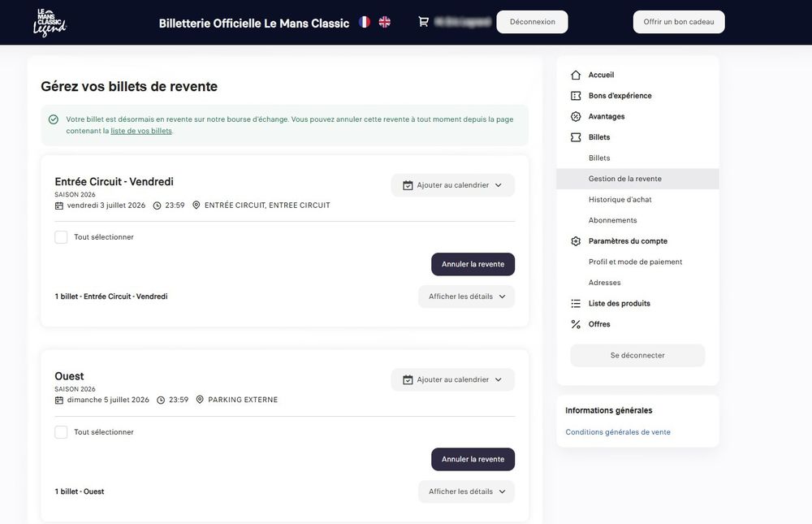Click 'Entrée Circuit - Vendredi' card heading

click(114, 182)
